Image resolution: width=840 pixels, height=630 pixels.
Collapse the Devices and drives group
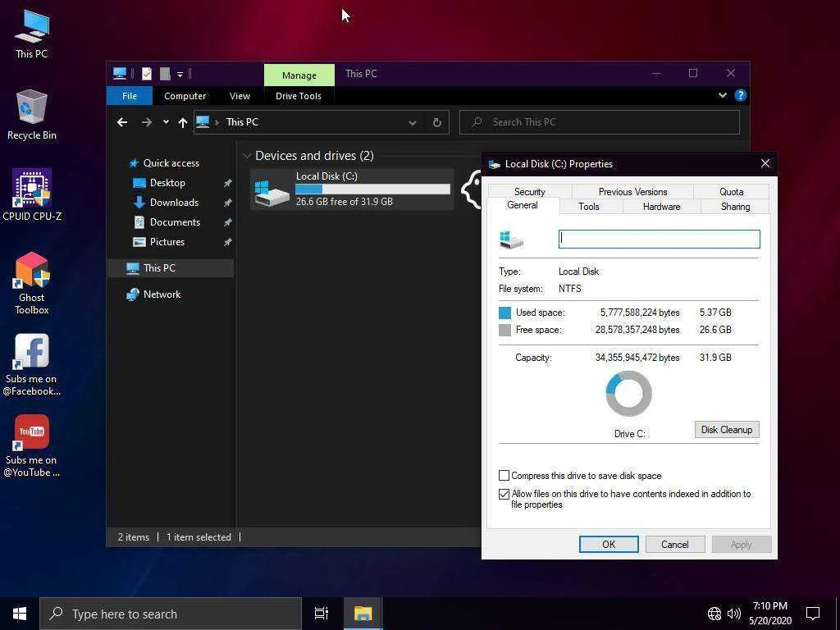[247, 156]
